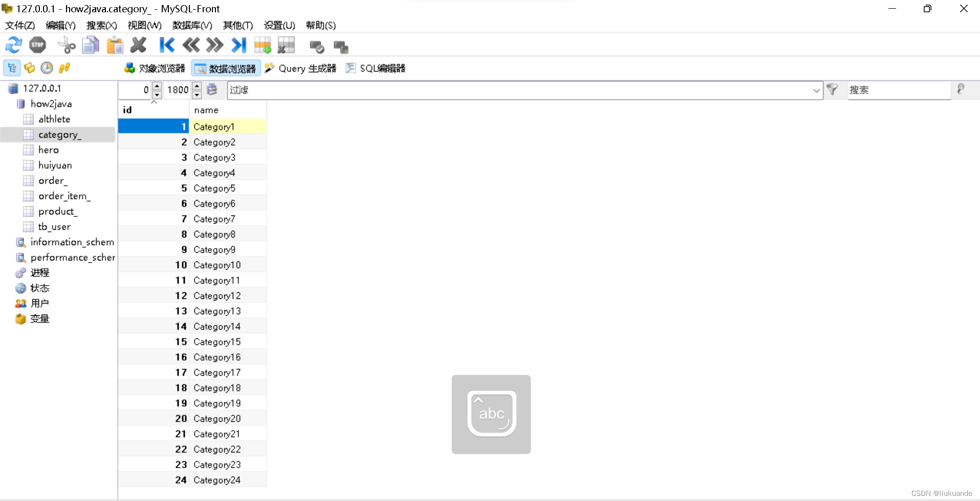The height and width of the screenshot is (501, 980).
Task: Click the insert row icon
Action: coord(263,46)
